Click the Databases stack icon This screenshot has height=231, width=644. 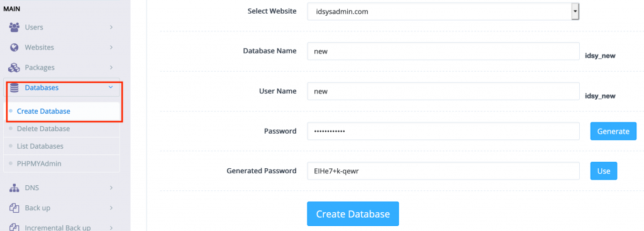[14, 87]
